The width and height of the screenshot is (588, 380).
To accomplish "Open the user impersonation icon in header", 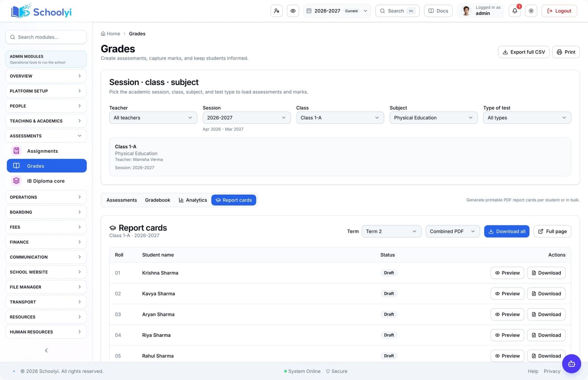I will [277, 11].
